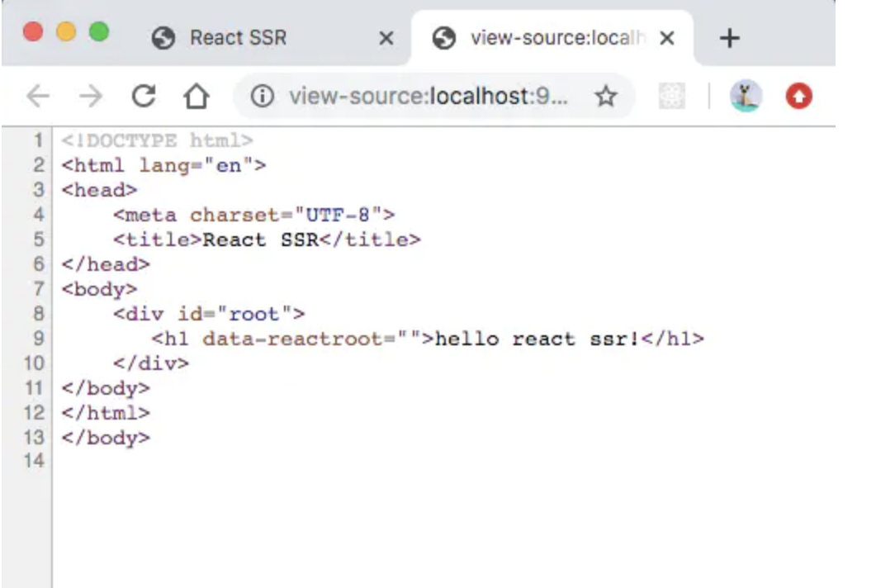Screen dimensions: 895x588
Task: Select the view-source:localhost tab
Action: coord(545,38)
